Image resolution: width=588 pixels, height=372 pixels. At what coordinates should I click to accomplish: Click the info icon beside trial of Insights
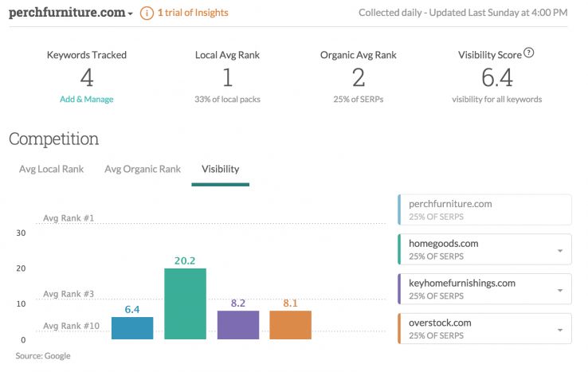147,13
